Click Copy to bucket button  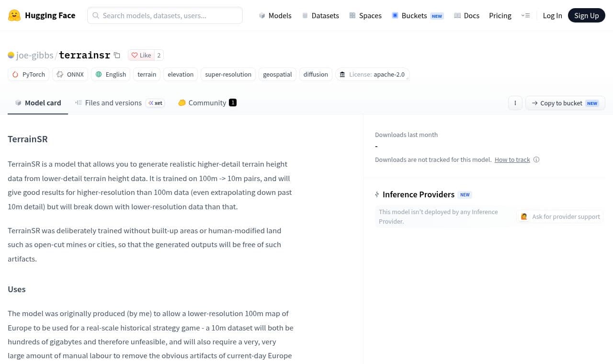pyautogui.click(x=565, y=103)
